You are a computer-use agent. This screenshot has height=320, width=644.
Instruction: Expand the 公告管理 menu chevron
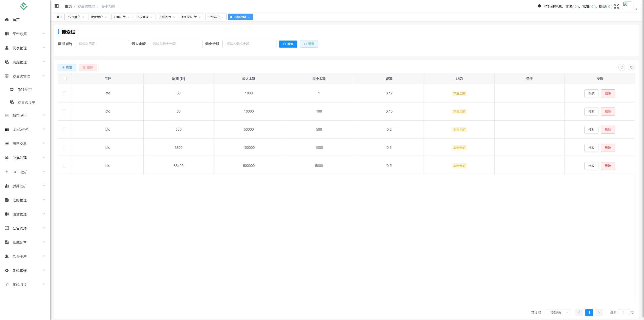pos(44,228)
